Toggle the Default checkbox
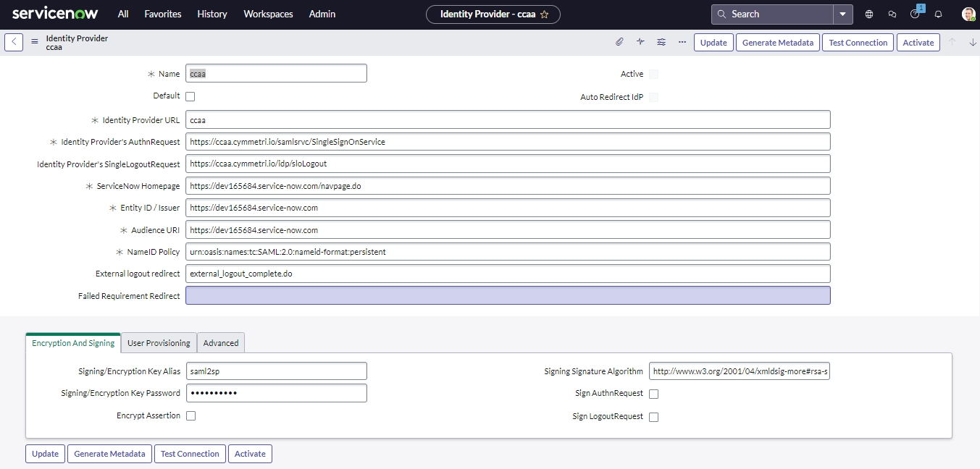The image size is (980, 469). point(190,96)
